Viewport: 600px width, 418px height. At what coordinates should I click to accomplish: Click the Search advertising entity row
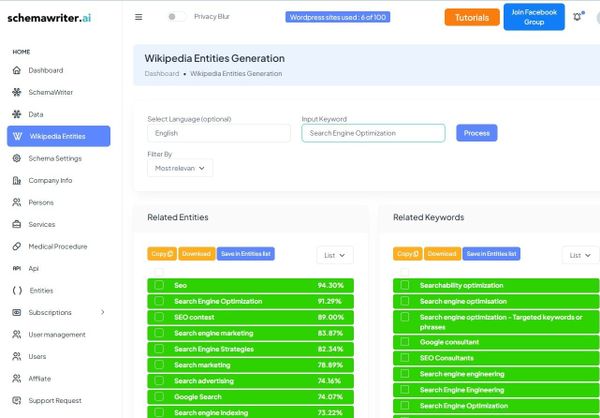250,380
